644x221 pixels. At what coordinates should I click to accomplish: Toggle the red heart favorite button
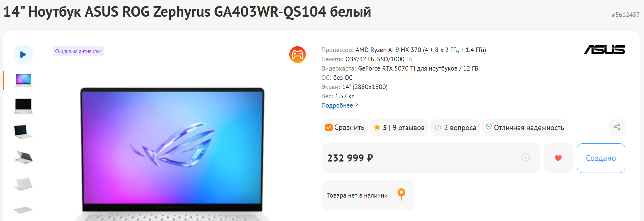[558, 158]
